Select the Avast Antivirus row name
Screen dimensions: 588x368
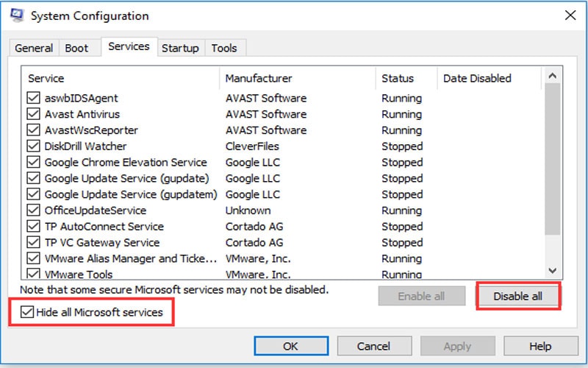(x=82, y=114)
